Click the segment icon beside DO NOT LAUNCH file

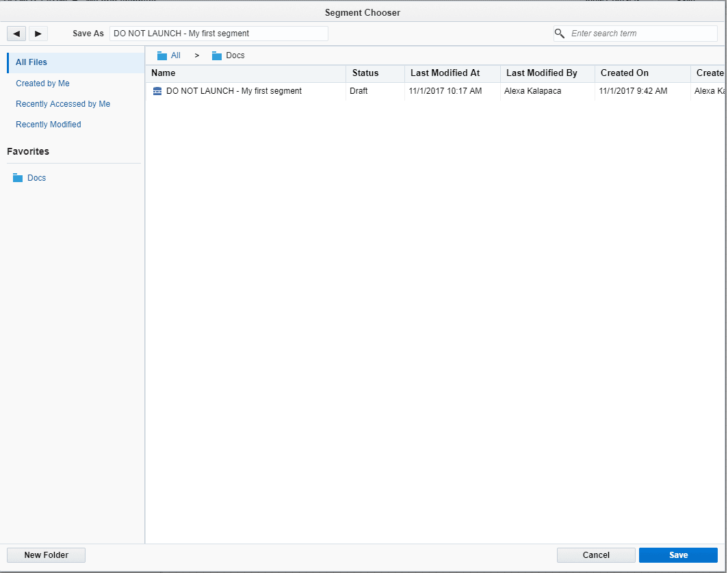click(x=157, y=90)
